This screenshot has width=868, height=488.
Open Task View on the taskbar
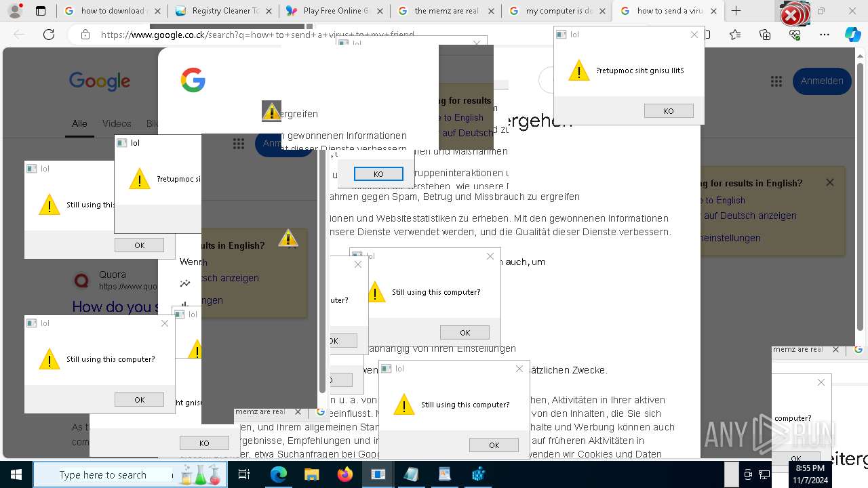coord(244,474)
